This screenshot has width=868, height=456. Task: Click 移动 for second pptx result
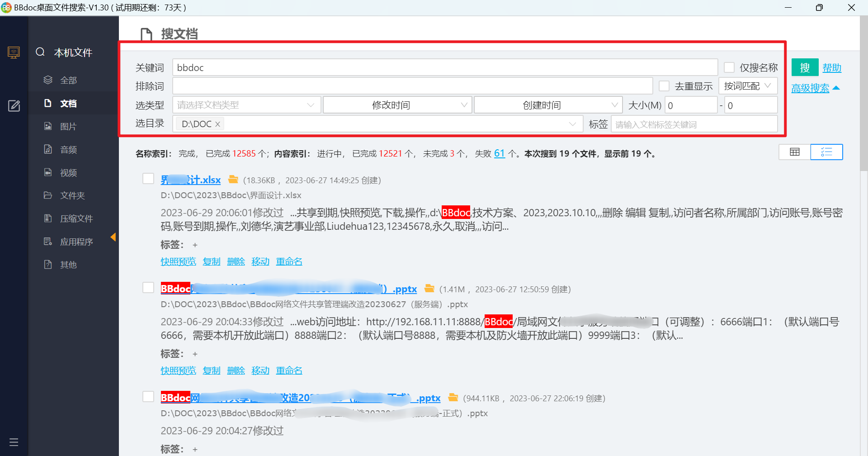coord(260,370)
